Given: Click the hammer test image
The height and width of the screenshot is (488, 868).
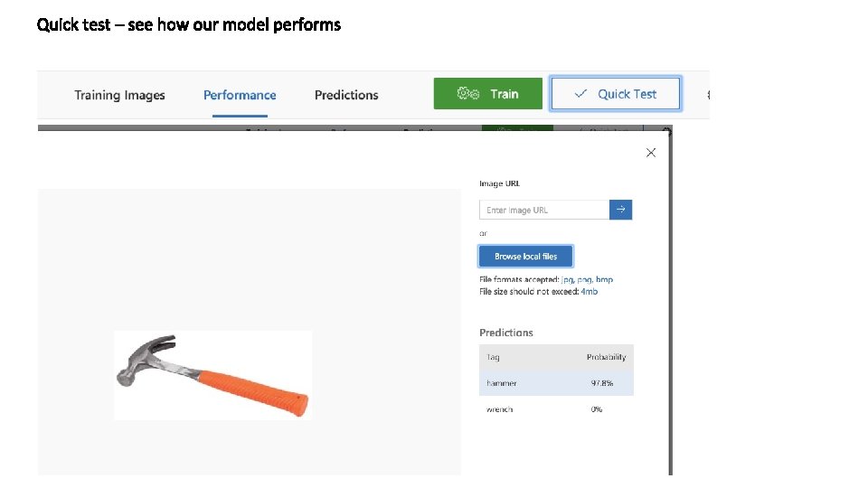Looking at the screenshot, I should click(x=212, y=374).
